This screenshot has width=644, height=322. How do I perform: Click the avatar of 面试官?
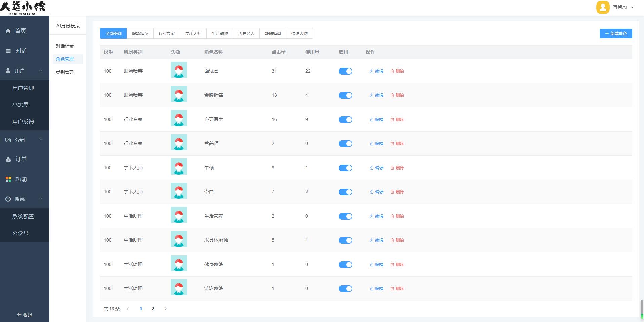click(179, 70)
